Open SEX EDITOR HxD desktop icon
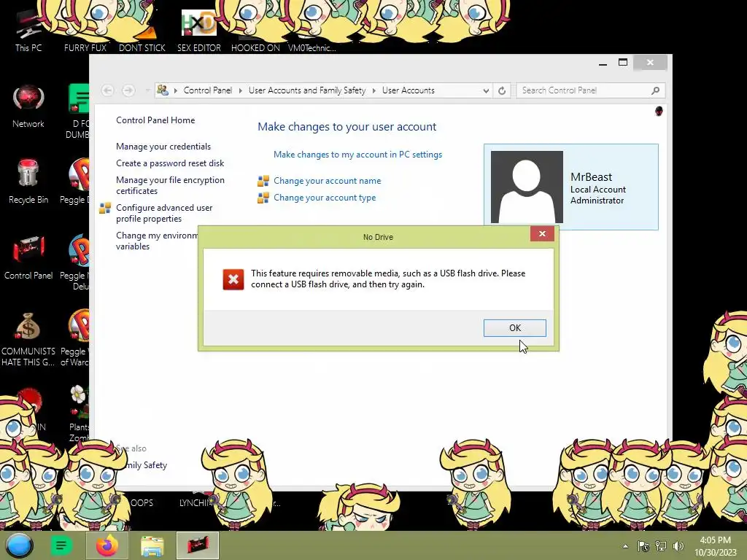This screenshot has width=747, height=560. pyautogui.click(x=199, y=31)
